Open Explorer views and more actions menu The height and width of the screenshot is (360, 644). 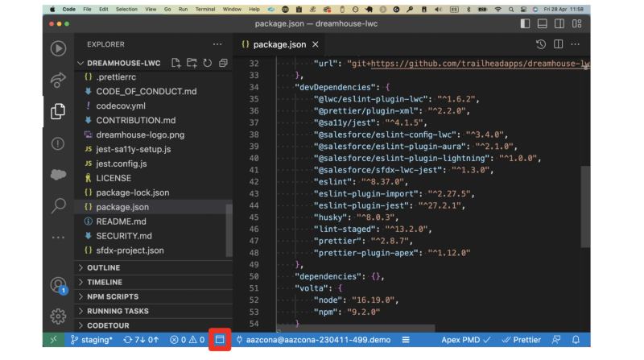pos(217,44)
